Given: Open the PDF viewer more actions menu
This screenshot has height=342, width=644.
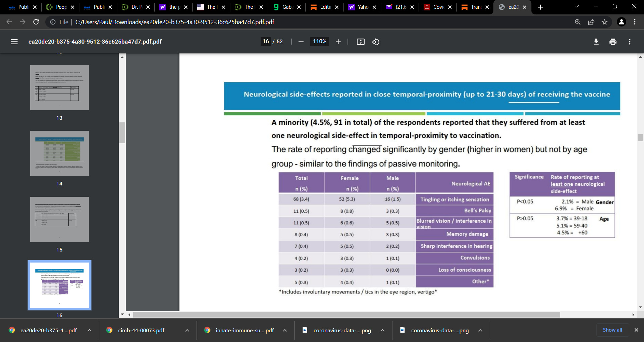Looking at the screenshot, I should tap(630, 42).
